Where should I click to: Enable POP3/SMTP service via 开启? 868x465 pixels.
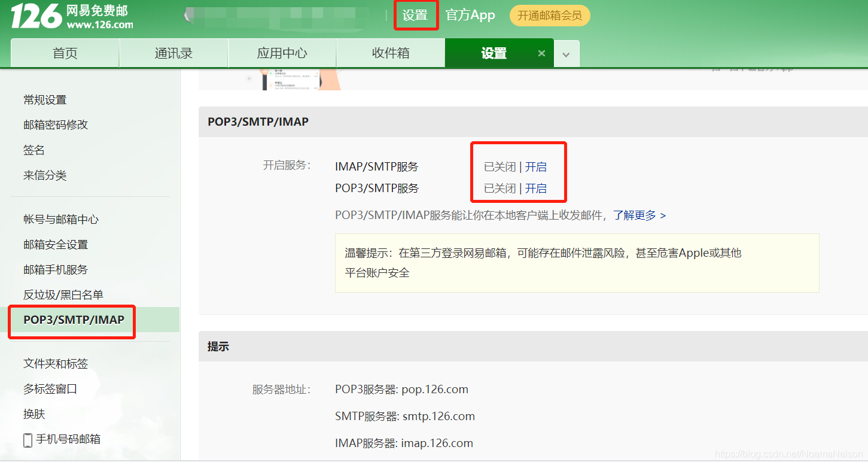(536, 189)
